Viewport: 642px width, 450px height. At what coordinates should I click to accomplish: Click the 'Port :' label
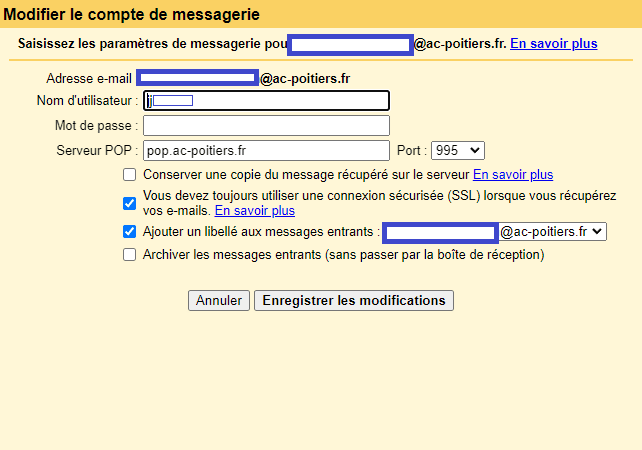412,151
